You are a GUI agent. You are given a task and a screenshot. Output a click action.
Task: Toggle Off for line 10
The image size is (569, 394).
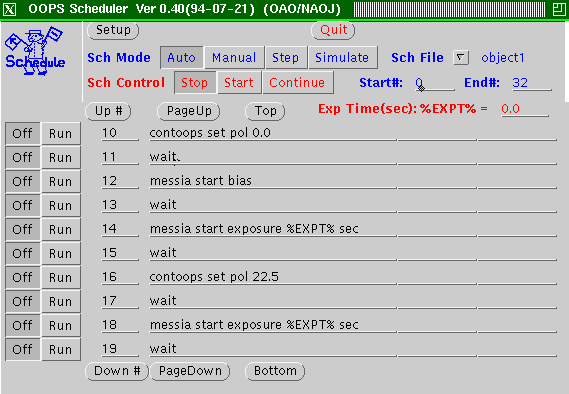(22, 134)
